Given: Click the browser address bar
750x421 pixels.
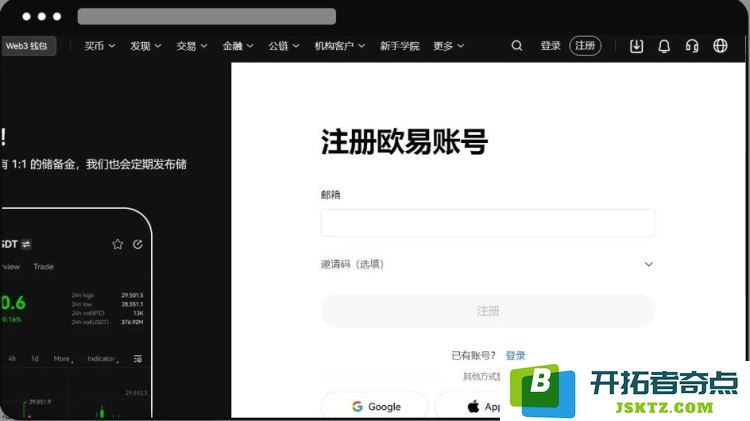Looking at the screenshot, I should click(207, 16).
